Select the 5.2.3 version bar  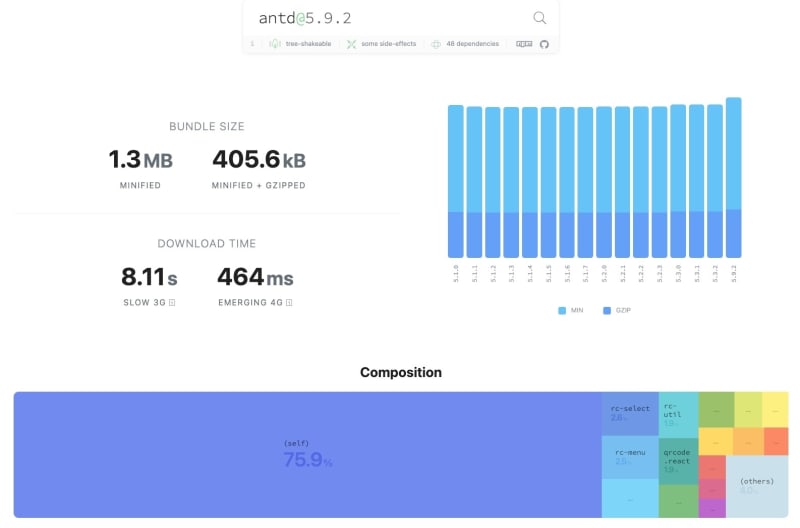tap(659, 182)
